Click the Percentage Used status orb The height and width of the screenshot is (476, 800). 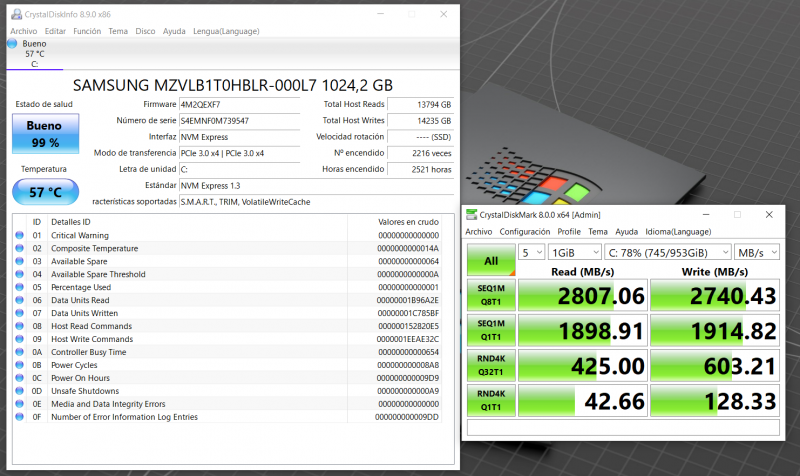pyautogui.click(x=19, y=287)
